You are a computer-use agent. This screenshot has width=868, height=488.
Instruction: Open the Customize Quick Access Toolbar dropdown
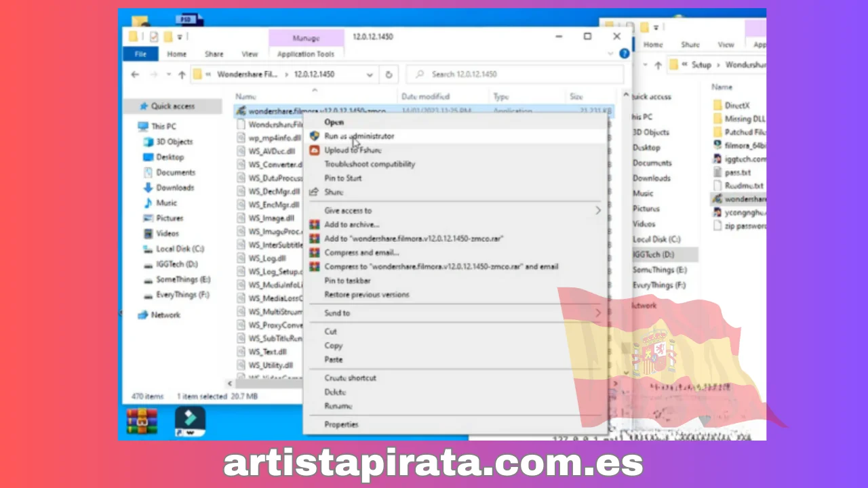pyautogui.click(x=180, y=37)
